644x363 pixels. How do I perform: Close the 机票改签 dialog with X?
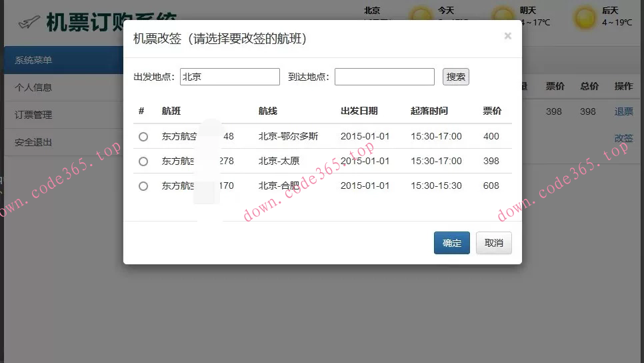507,36
